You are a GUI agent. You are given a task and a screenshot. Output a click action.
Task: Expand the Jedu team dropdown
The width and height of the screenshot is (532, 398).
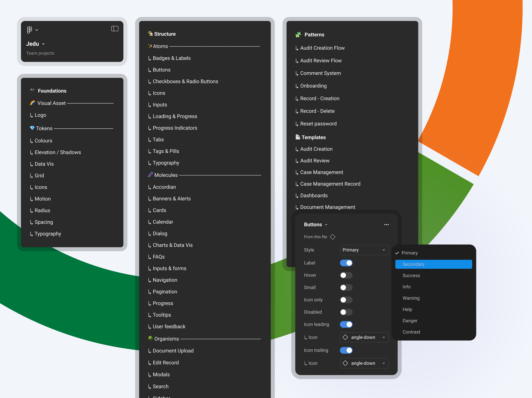pos(36,44)
